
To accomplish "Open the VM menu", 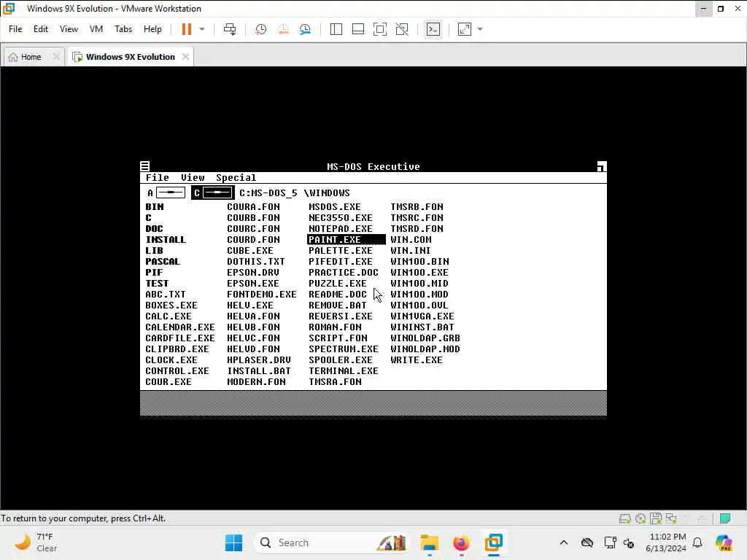I will pos(96,29).
